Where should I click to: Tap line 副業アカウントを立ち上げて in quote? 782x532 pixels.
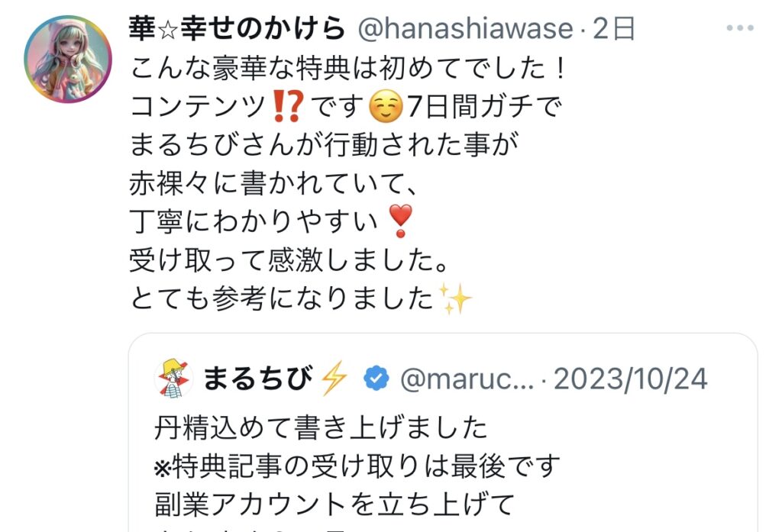pos(334,504)
